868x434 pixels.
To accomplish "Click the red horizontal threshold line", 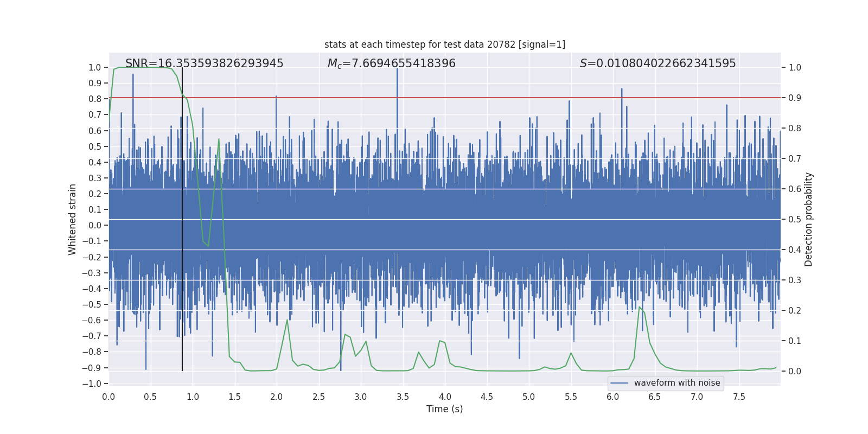I will 445,98.
